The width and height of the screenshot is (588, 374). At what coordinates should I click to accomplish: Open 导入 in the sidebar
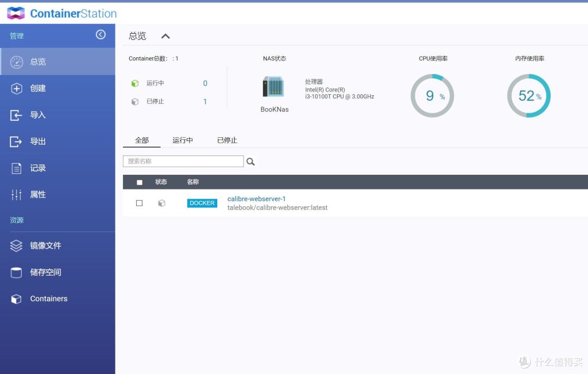click(57, 115)
